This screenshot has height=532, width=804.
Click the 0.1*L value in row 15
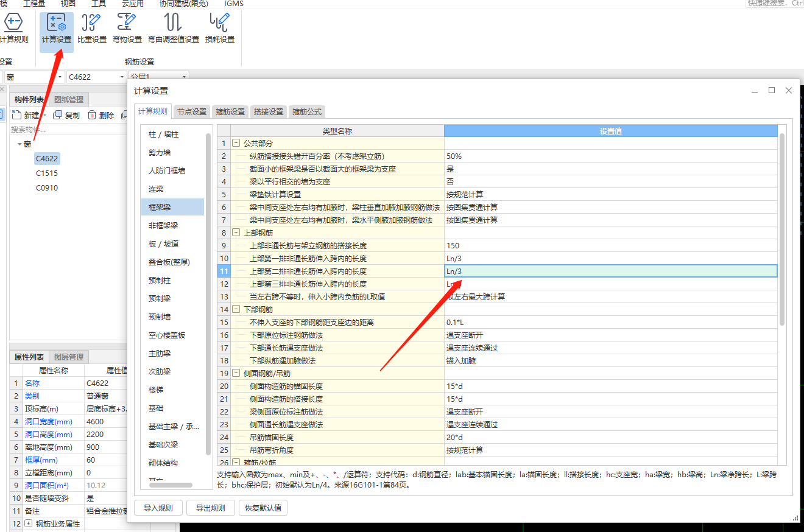click(x=611, y=322)
